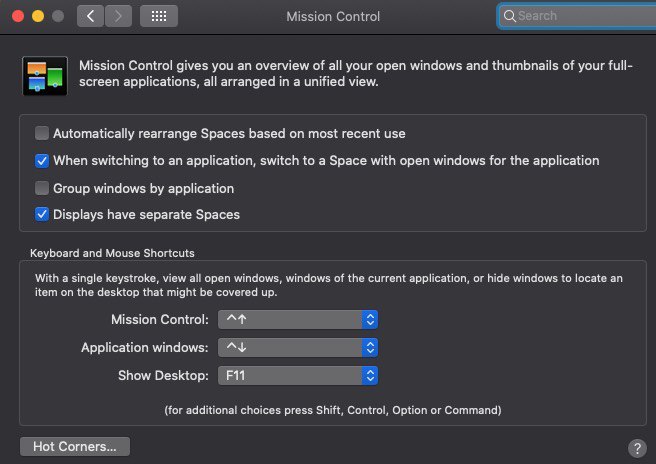Viewport: 656px width, 464px height.
Task: Click the Mission Control pane icon
Action: coord(45,76)
